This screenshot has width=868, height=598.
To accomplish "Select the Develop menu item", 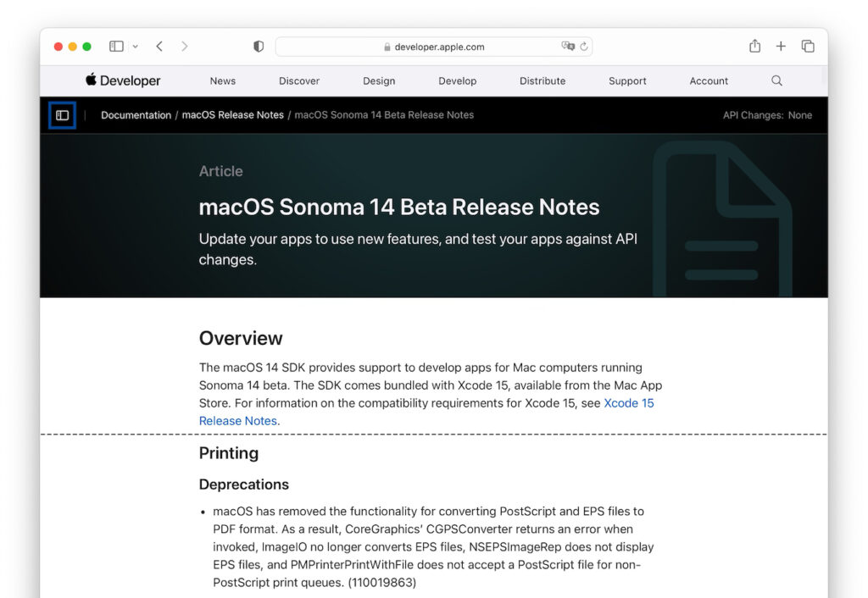I will tap(457, 80).
